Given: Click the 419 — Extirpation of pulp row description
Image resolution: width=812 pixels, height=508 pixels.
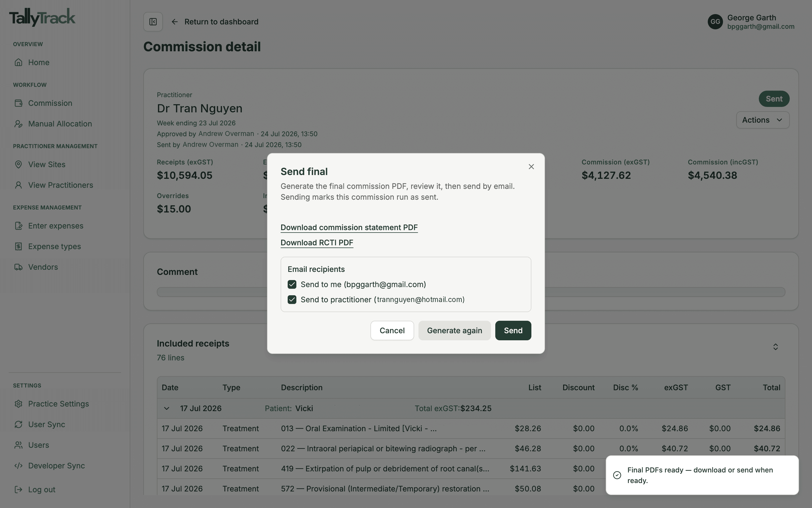Looking at the screenshot, I should (x=385, y=469).
